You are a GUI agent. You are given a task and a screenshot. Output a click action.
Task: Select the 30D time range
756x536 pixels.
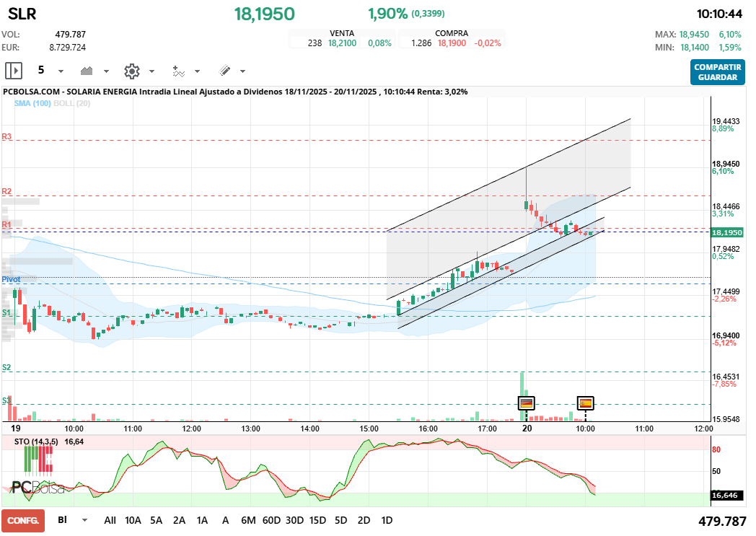294,521
